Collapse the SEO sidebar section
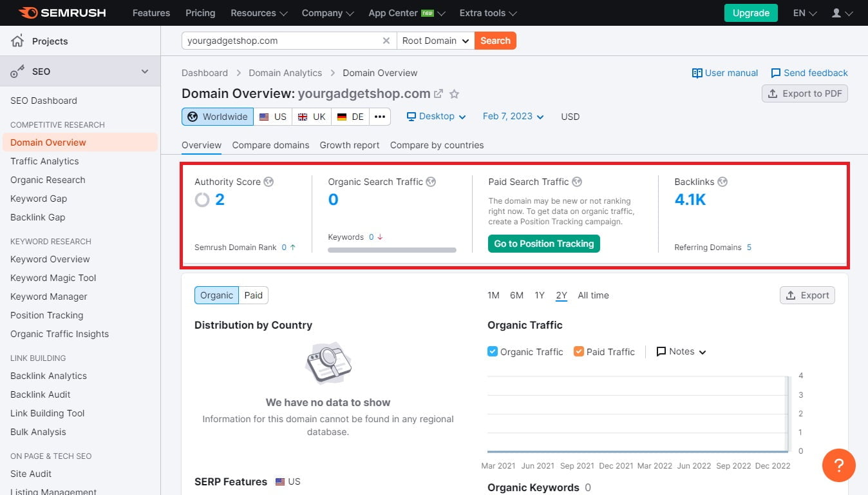The image size is (868, 495). click(145, 72)
